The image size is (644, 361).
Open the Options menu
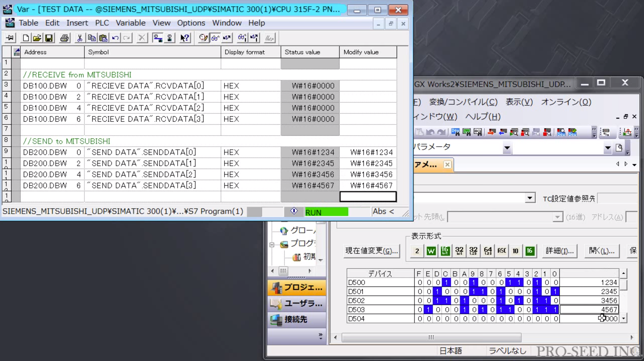click(191, 23)
